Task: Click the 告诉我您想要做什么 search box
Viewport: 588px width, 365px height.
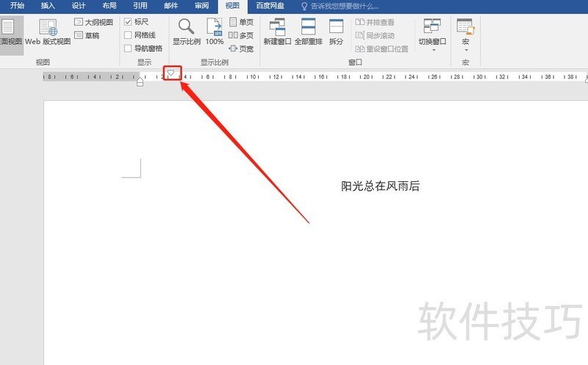Action: pos(340,6)
